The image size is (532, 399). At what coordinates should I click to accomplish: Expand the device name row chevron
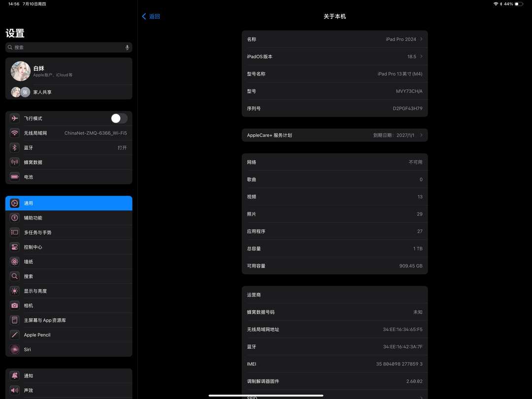(x=421, y=39)
